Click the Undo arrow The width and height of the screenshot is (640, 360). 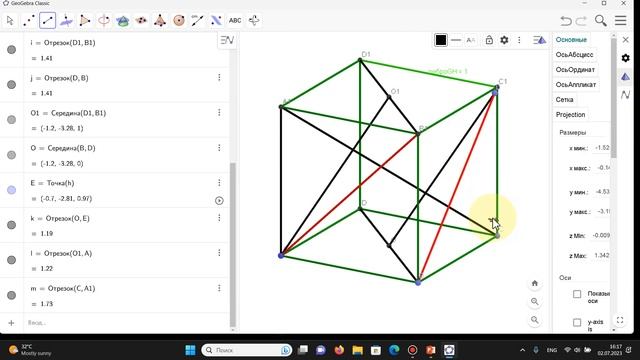click(x=566, y=20)
